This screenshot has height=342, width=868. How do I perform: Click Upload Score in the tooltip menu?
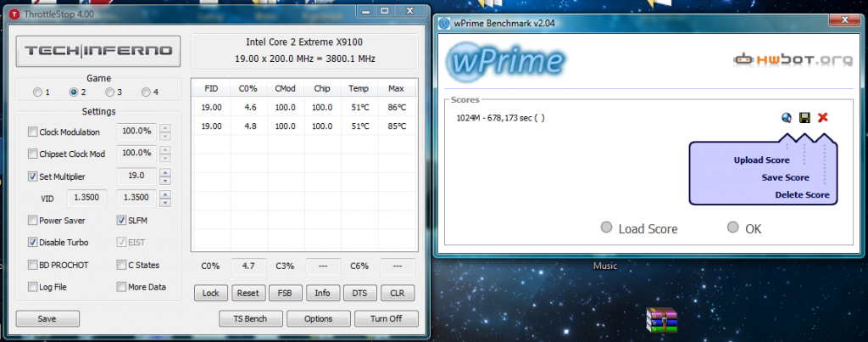tap(762, 160)
